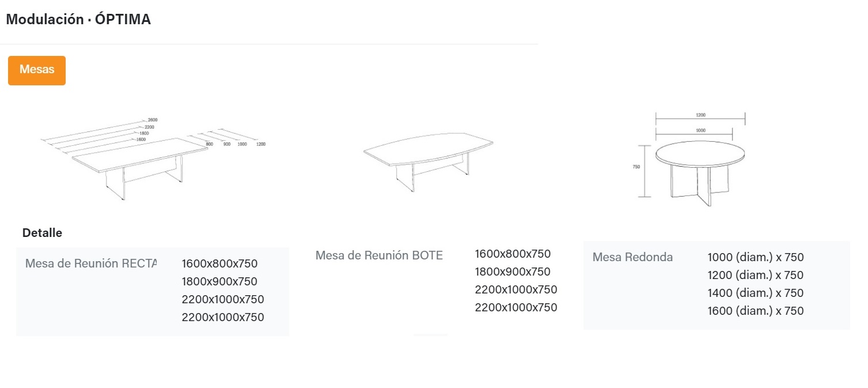Select the Mesa de Reunión BOTE label
The image size is (868, 388).
[379, 255]
